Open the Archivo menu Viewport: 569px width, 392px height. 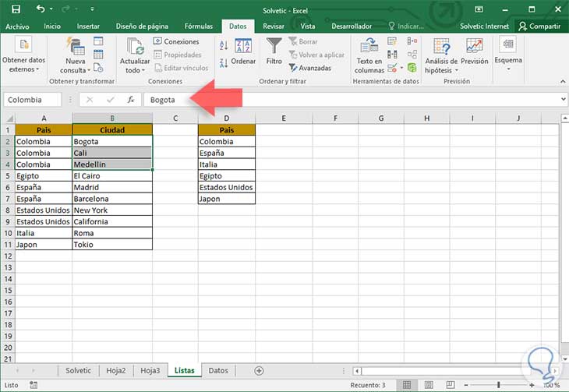(x=17, y=26)
